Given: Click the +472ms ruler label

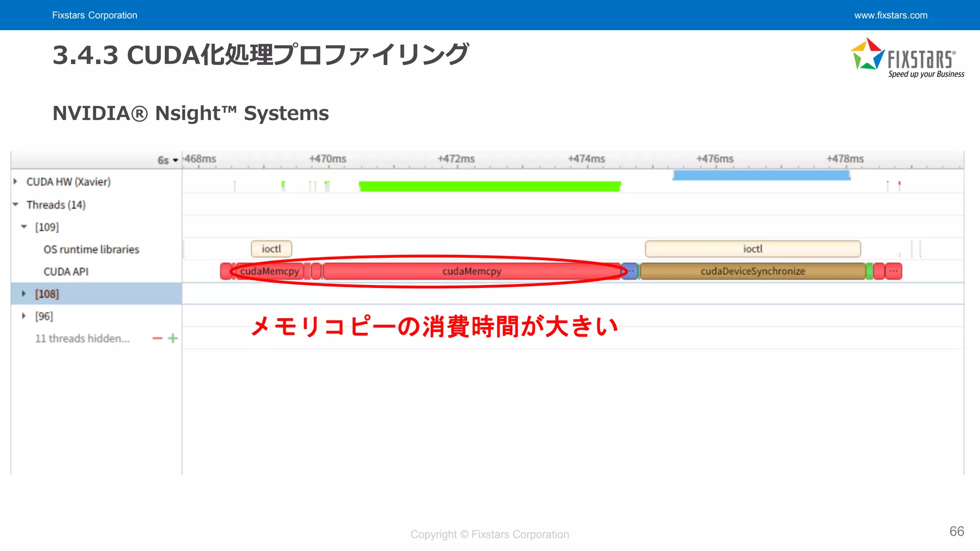Looking at the screenshot, I should pyautogui.click(x=457, y=159).
